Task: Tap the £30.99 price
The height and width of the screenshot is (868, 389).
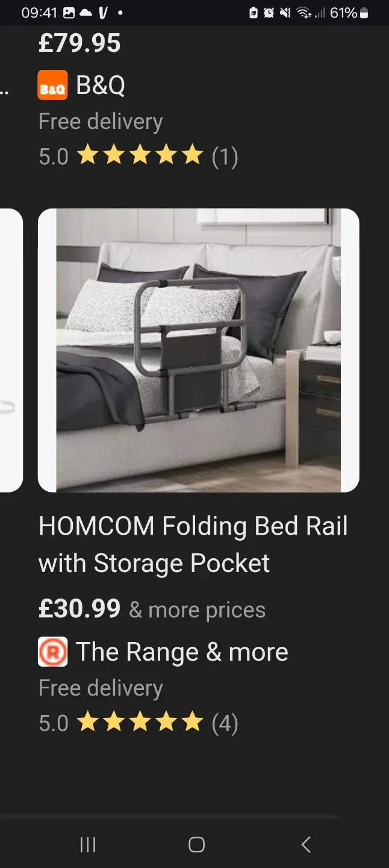Action: tap(79, 609)
